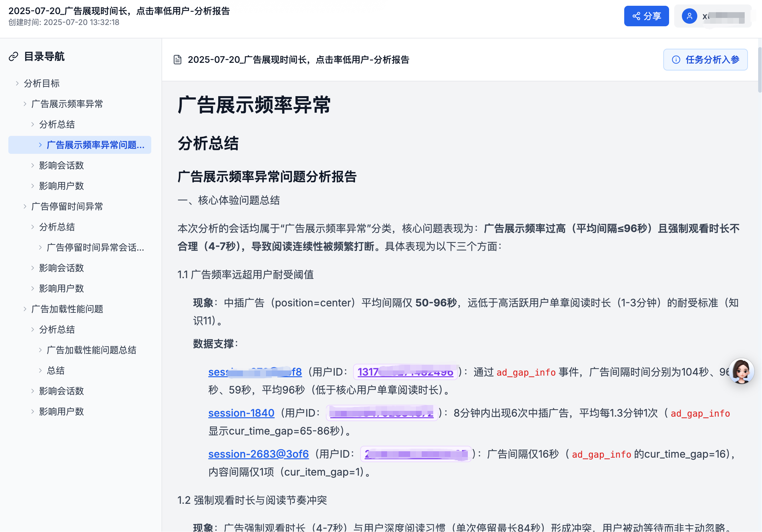Open the session-1840 link
The height and width of the screenshot is (532, 762).
241,413
